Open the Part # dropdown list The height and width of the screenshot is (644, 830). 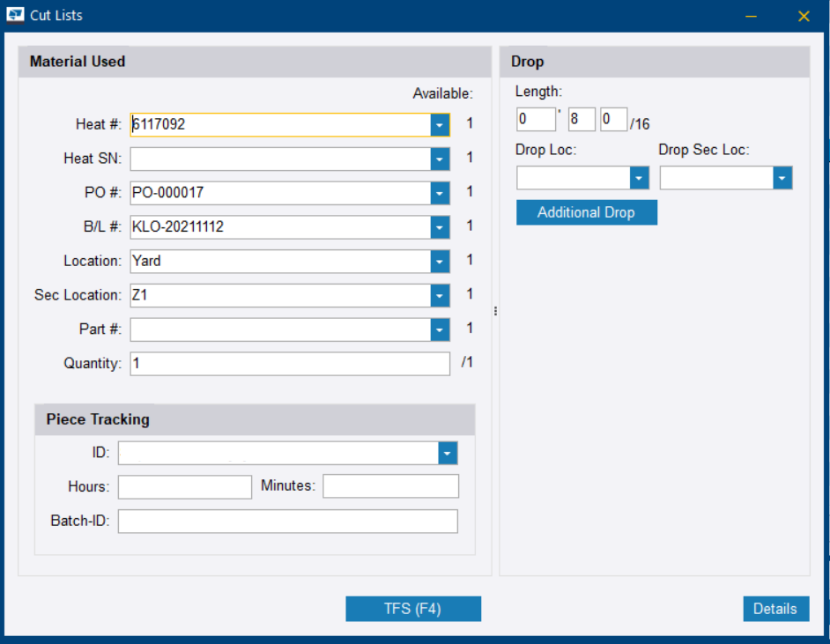coord(439,329)
